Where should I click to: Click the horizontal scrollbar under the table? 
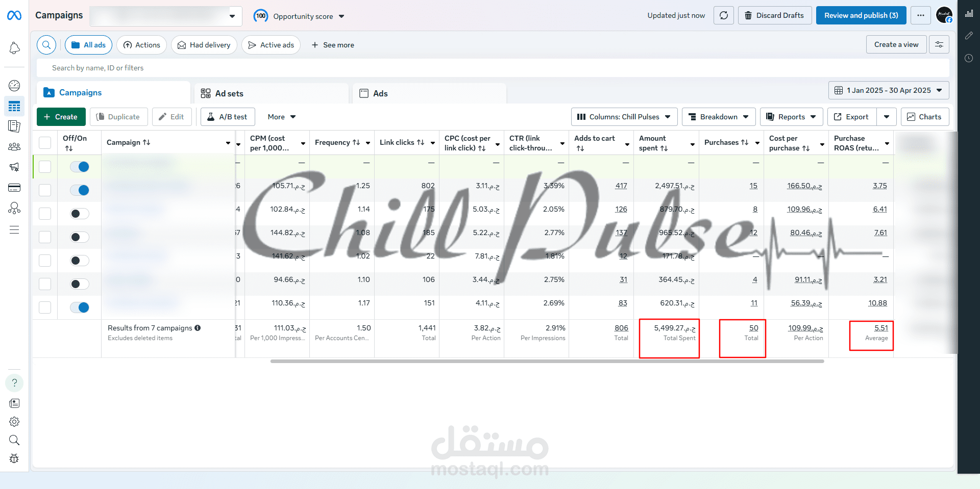click(547, 361)
